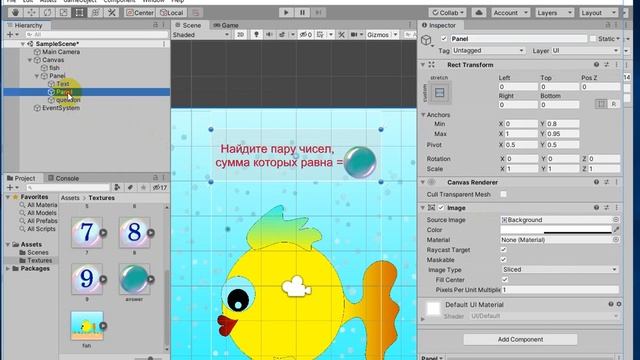The image size is (640, 360).
Task: Open the anchor presets stretch box
Action: (440, 93)
